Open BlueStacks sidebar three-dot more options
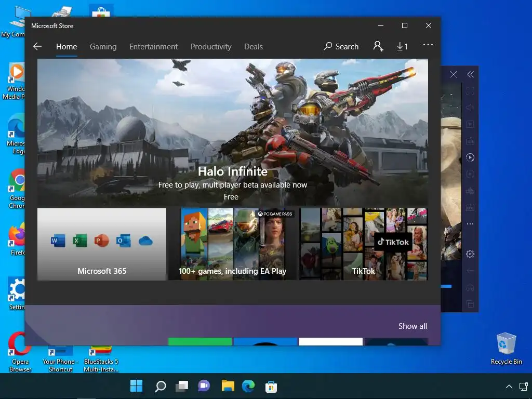 click(470, 224)
